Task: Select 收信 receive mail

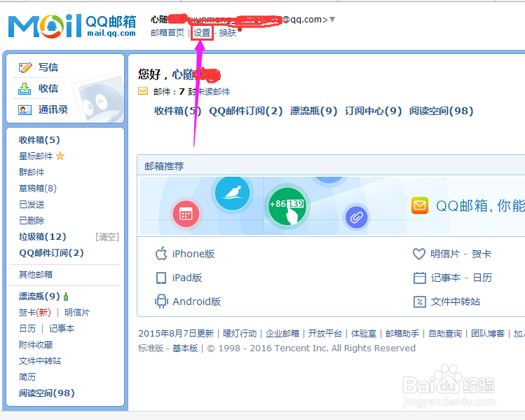Action: 48,88
